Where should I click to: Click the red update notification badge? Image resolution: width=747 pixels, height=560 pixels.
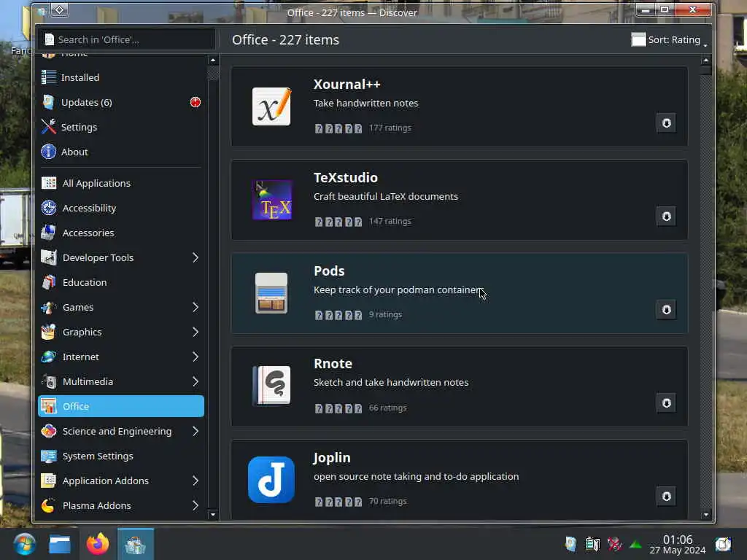click(196, 102)
